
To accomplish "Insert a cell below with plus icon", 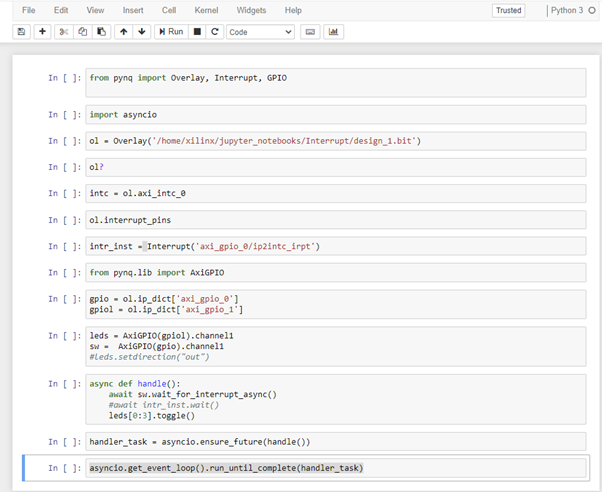I will click(x=42, y=32).
